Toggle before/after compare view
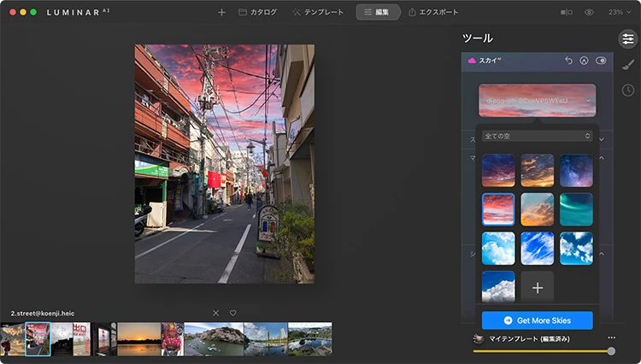The image size is (641, 364). click(566, 13)
